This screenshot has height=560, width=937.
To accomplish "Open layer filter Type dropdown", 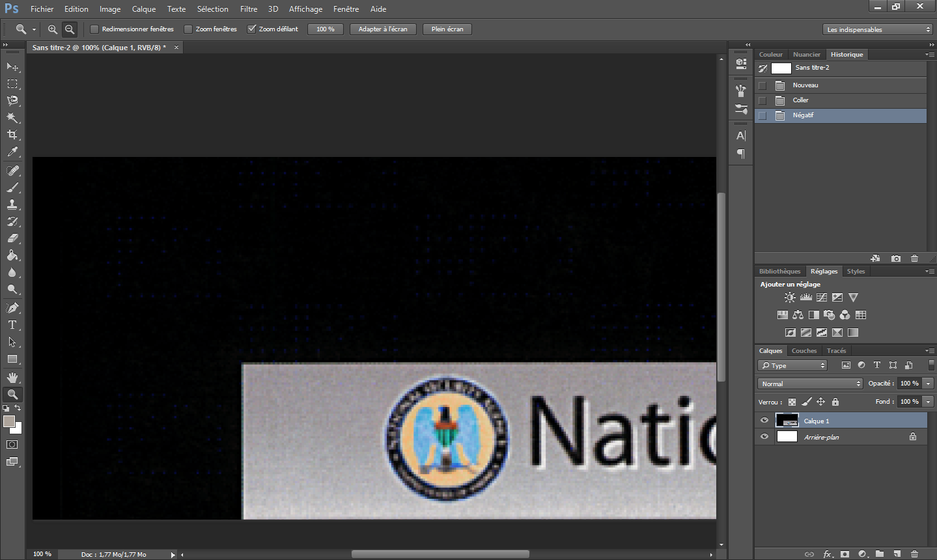I will pyautogui.click(x=792, y=365).
